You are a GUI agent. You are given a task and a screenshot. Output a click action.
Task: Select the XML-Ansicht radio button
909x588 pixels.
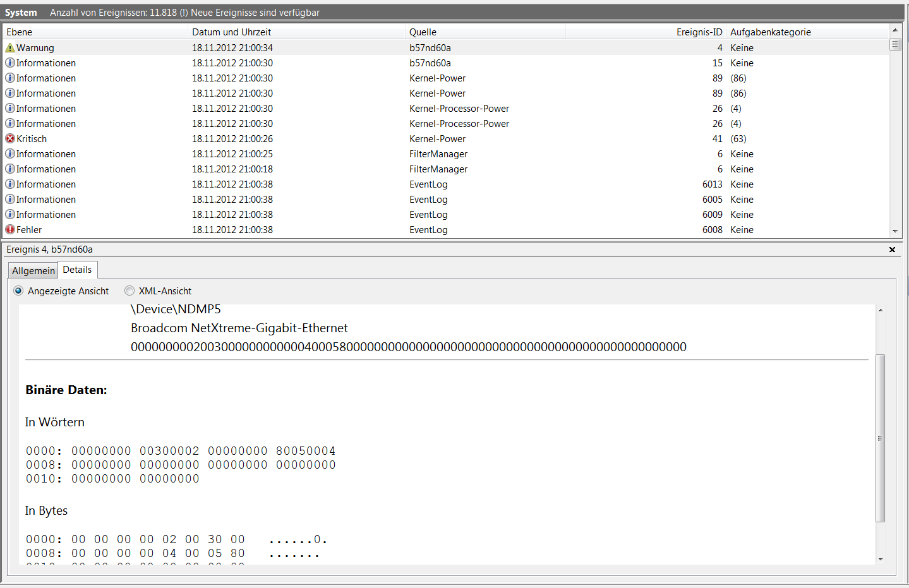click(x=129, y=291)
